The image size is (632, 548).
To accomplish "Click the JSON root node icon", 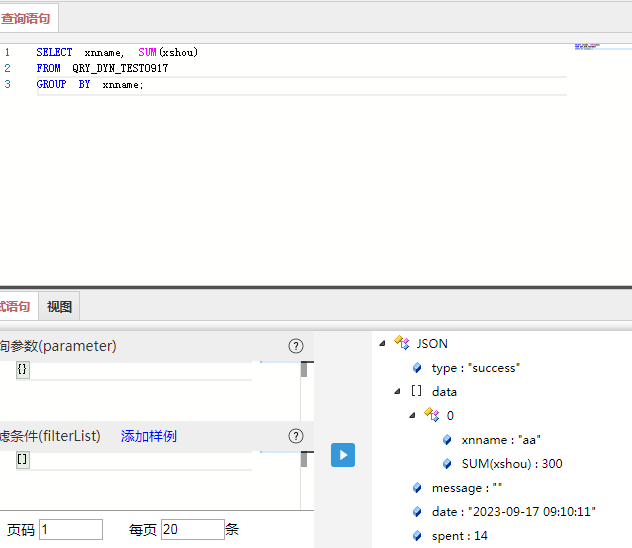I will click(402, 343).
